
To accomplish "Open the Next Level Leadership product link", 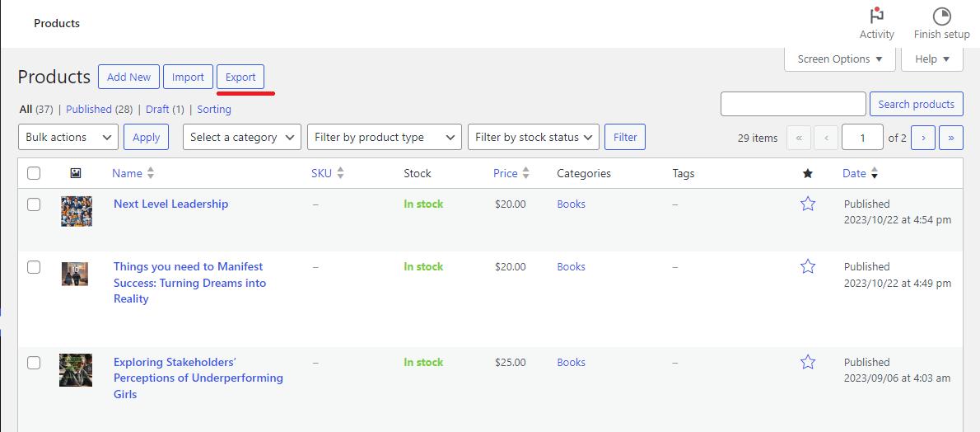I will [170, 204].
